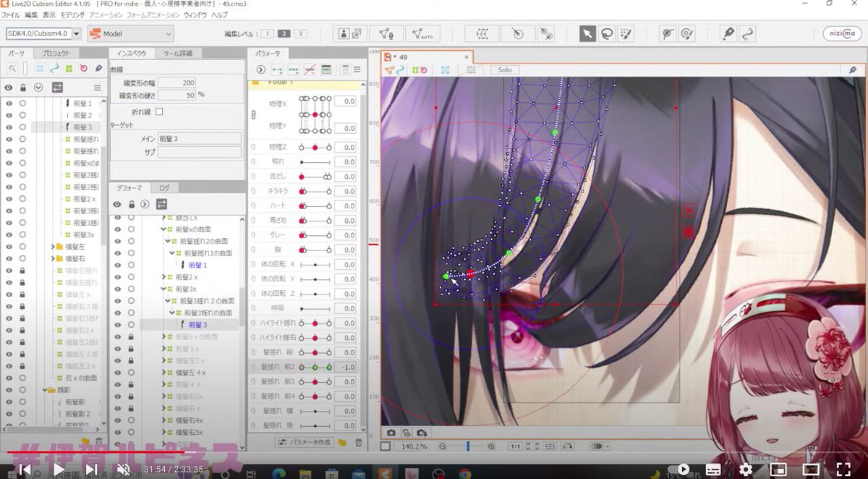
Task: Click the green grid warp deformer filter in parts panel
Action: click(x=69, y=68)
